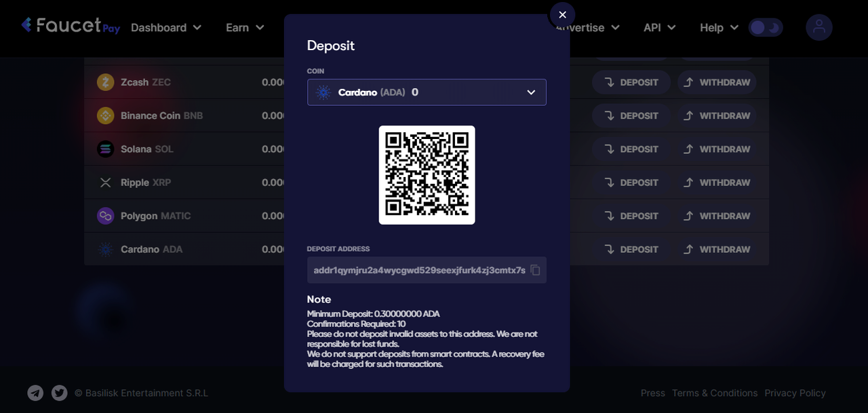The width and height of the screenshot is (868, 413).
Task: Click the Ripple XRP icon
Action: [x=105, y=182]
